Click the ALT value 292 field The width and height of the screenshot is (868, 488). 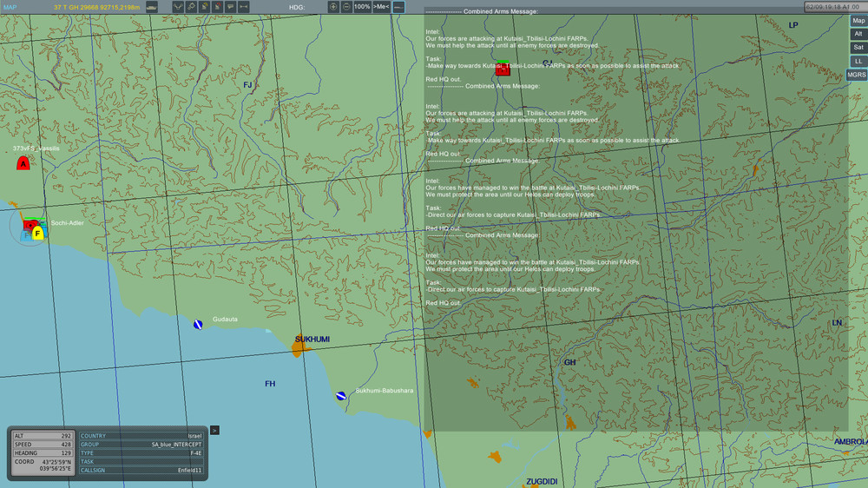point(43,436)
